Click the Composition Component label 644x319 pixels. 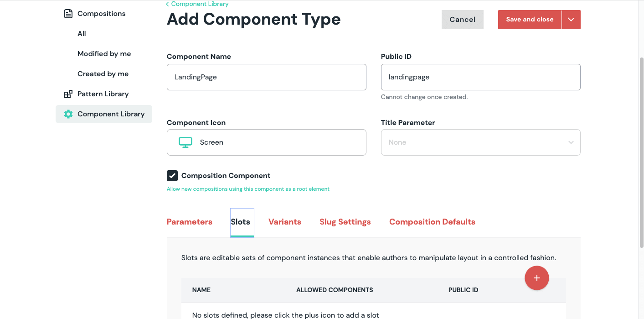click(x=226, y=176)
